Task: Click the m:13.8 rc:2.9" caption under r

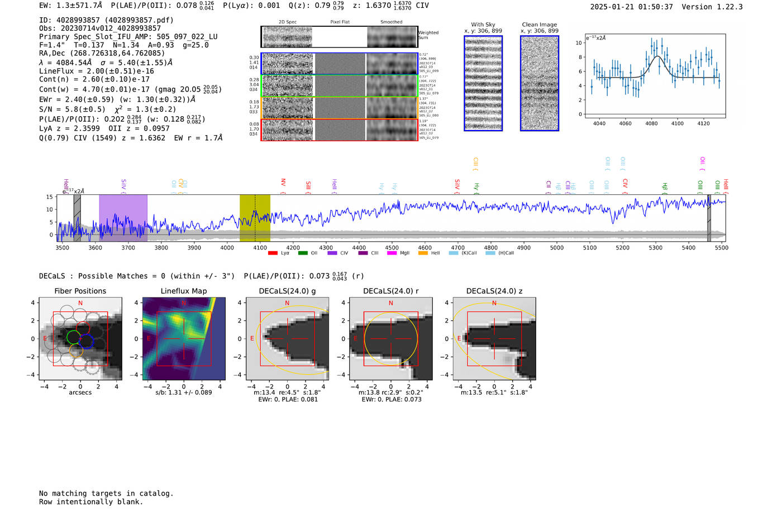Action: 390,392
